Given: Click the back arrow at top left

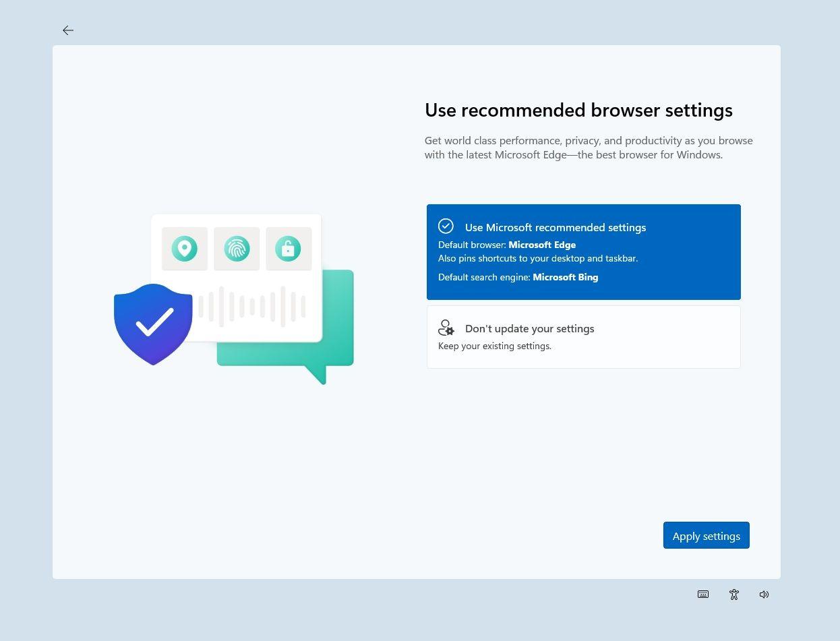Looking at the screenshot, I should [68, 30].
